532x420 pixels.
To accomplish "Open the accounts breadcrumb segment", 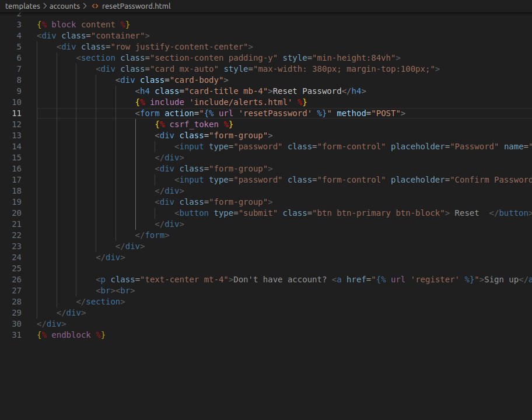I will point(65,6).
